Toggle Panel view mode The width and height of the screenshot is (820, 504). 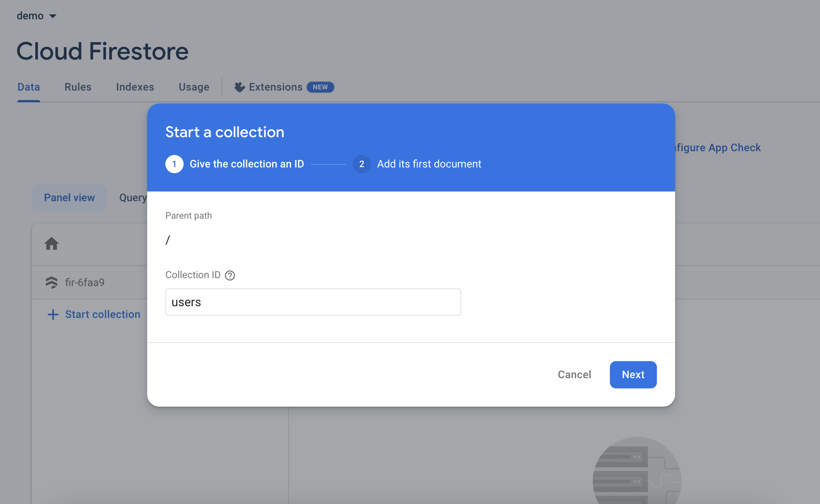tap(69, 198)
